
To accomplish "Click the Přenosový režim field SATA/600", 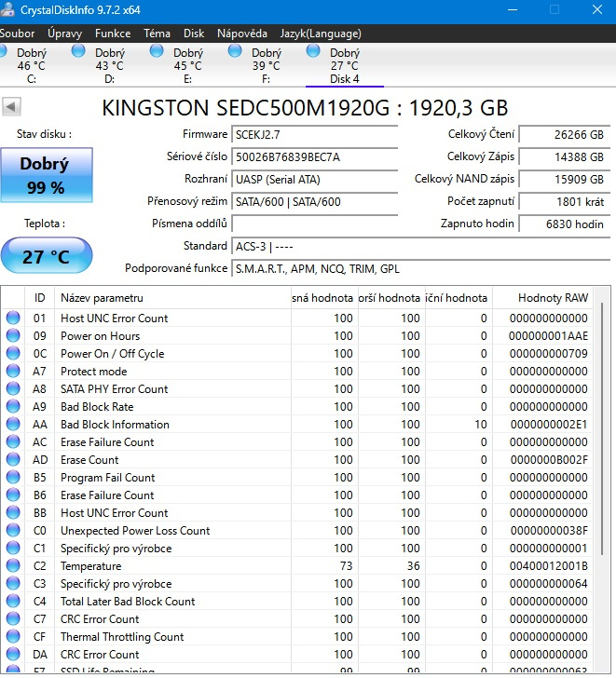I will 314,202.
